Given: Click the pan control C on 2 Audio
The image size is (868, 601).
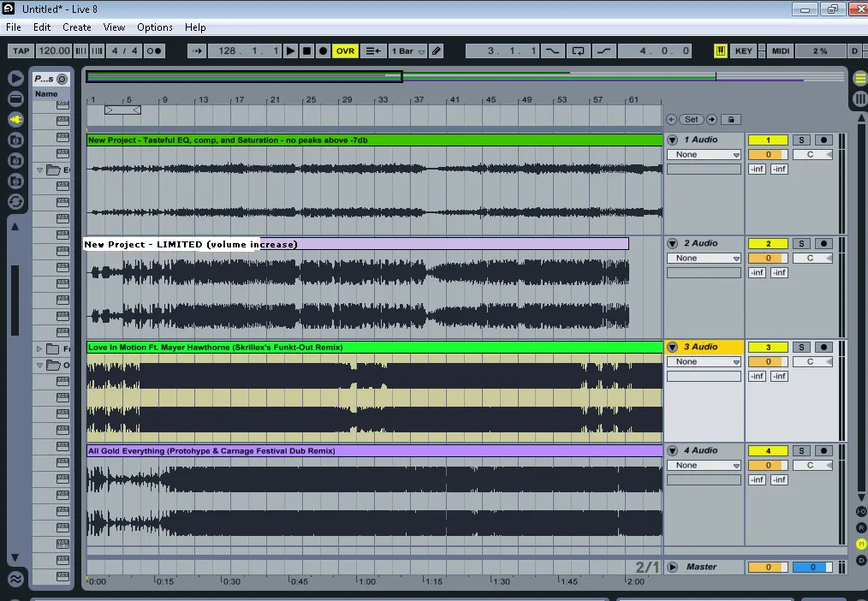Looking at the screenshot, I should [812, 258].
